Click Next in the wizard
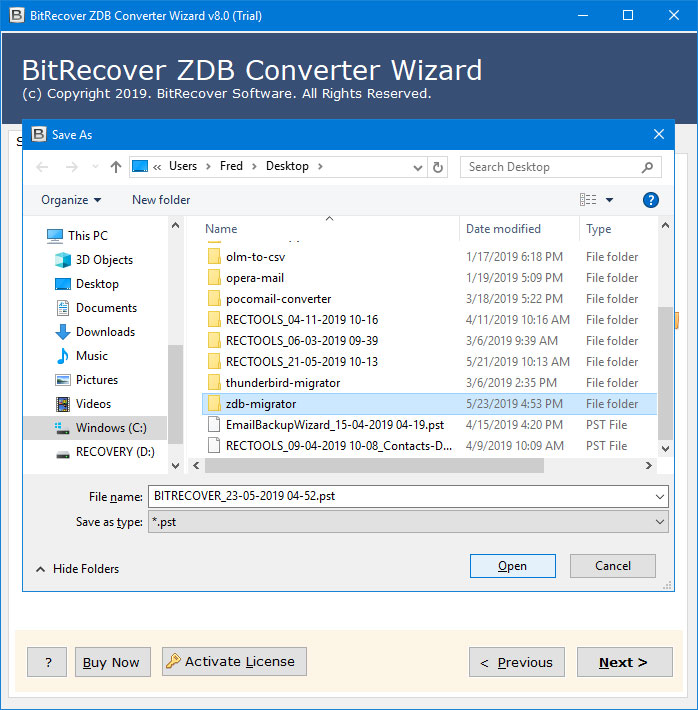Image resolution: width=698 pixels, height=710 pixels. coord(625,662)
